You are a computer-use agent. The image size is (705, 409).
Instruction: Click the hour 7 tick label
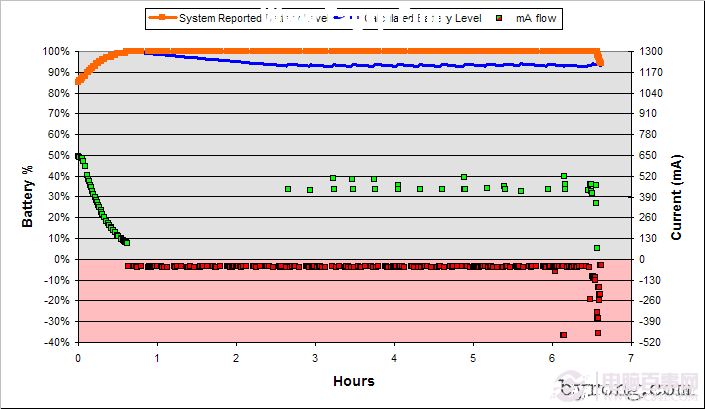point(631,358)
